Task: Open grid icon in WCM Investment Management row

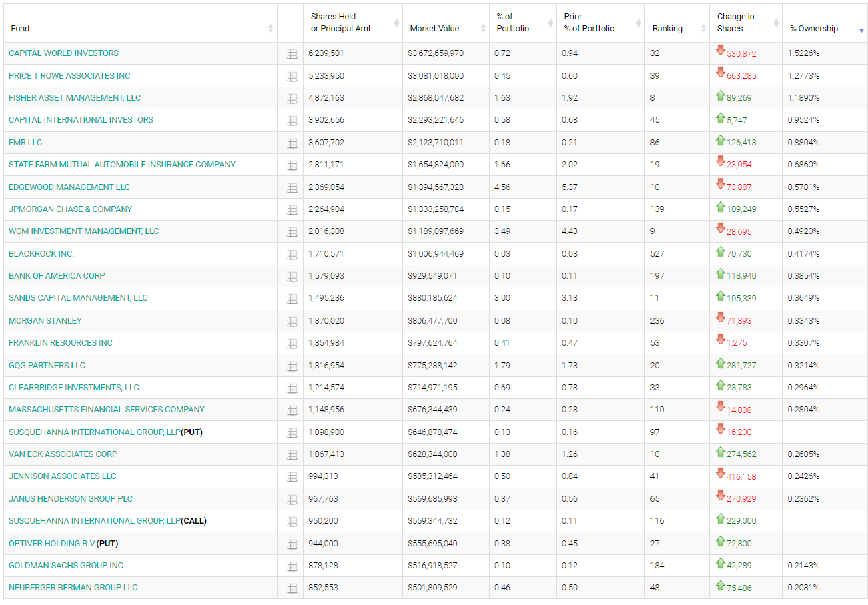Action: point(292,232)
